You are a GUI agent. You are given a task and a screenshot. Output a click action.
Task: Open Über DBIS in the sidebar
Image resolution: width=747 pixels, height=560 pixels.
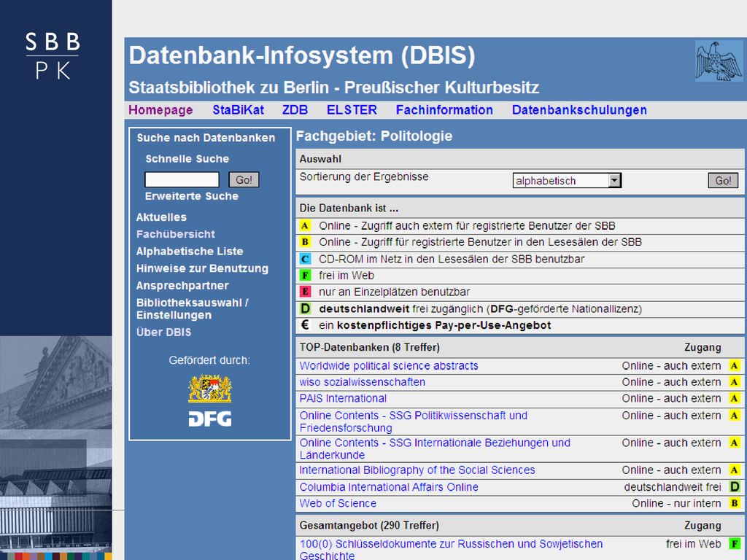click(163, 332)
